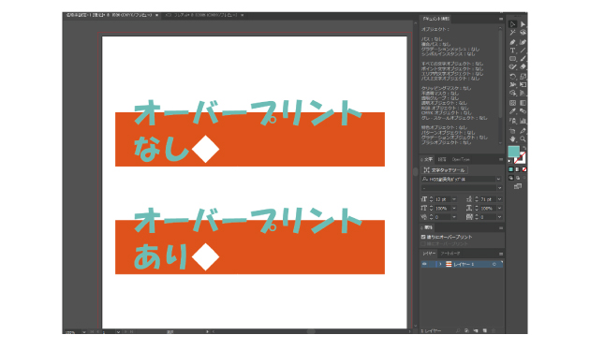Select the Type tool in toolbar
The height and width of the screenshot is (364, 590).
click(x=512, y=51)
